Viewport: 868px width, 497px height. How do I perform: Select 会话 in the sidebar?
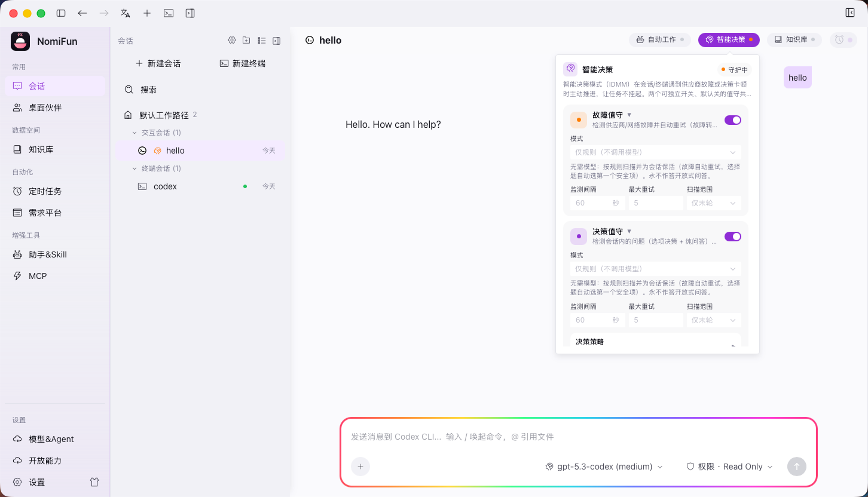55,86
